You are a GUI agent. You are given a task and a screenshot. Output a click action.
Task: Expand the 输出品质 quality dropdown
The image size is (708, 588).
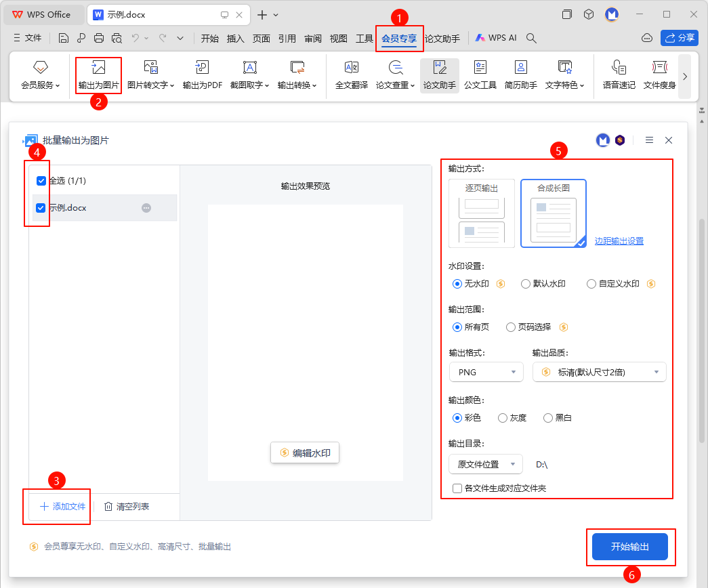coord(599,372)
